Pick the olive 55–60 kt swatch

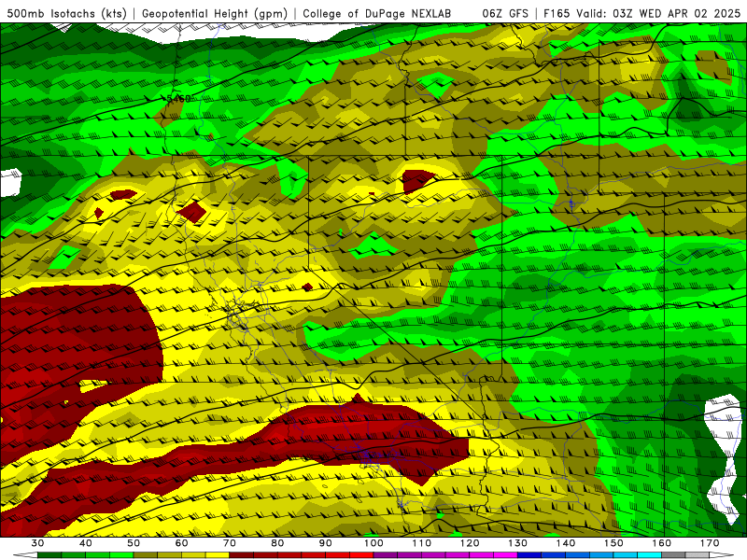170,555
